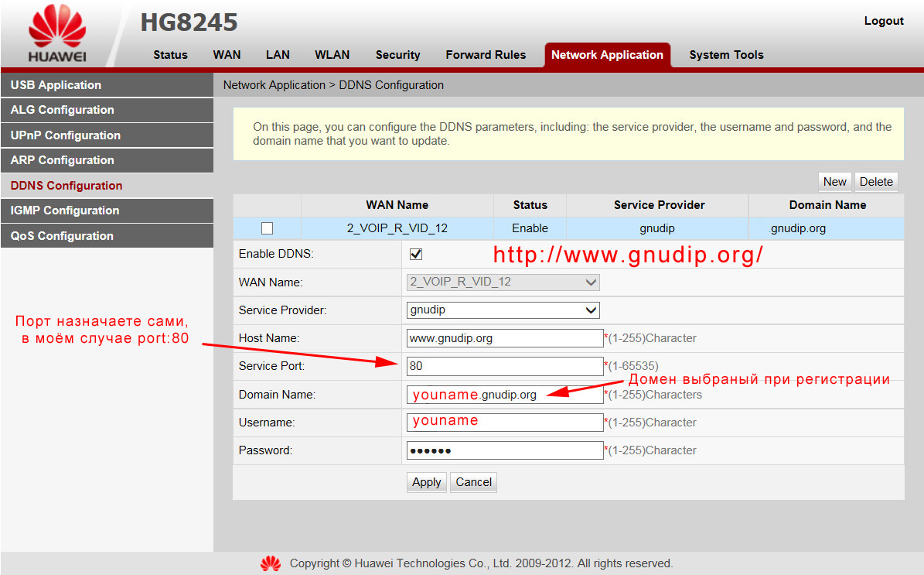Tick the checkbox in 2_VOIP_R_VID_12 row

(267, 228)
